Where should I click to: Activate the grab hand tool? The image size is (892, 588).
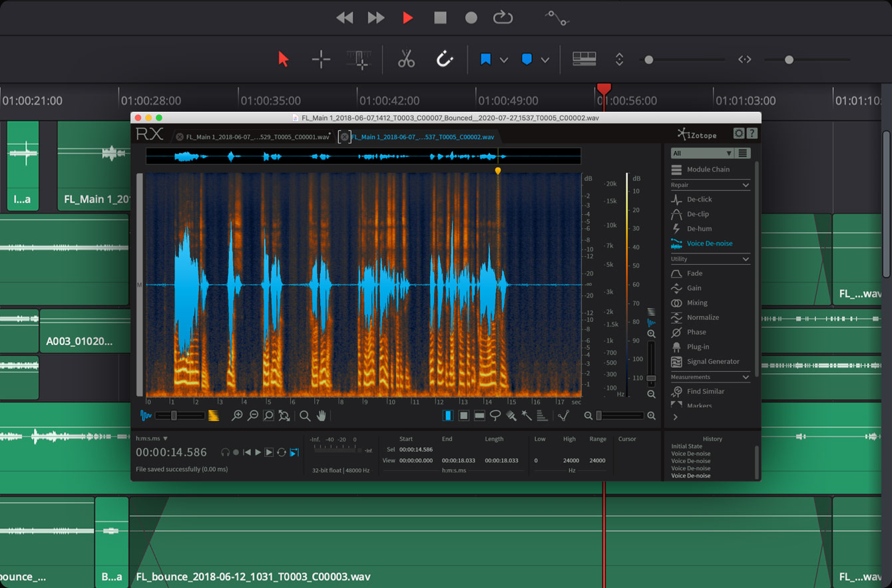(x=322, y=416)
